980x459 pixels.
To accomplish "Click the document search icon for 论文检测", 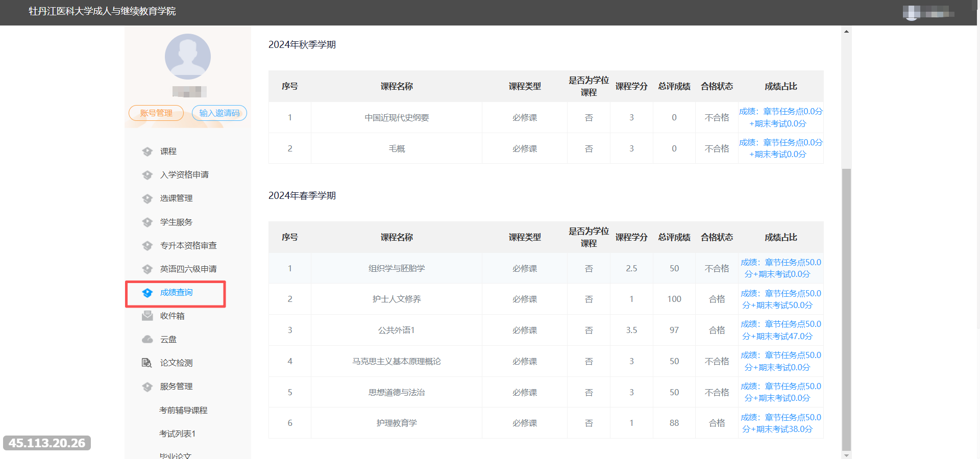I will [x=147, y=363].
